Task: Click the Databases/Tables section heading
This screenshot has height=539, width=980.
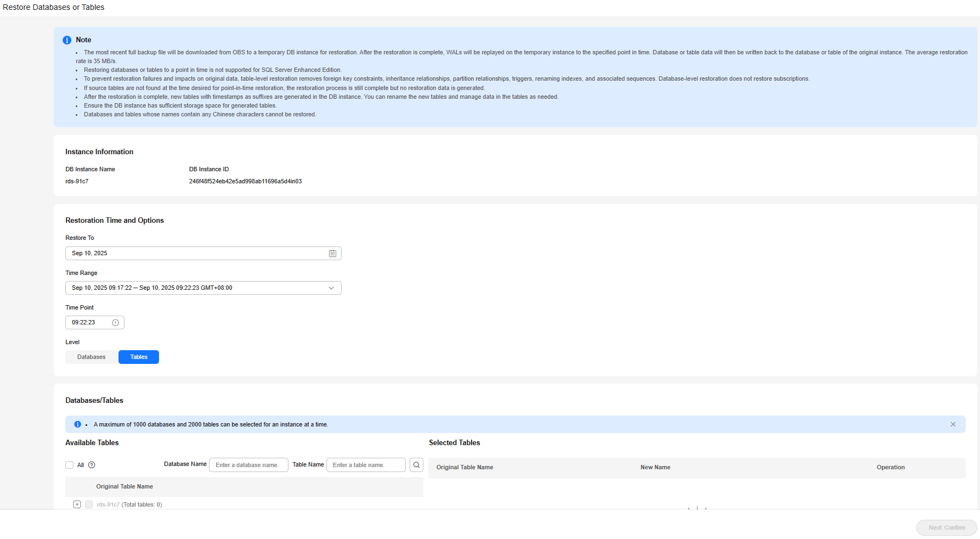Action: coord(94,401)
